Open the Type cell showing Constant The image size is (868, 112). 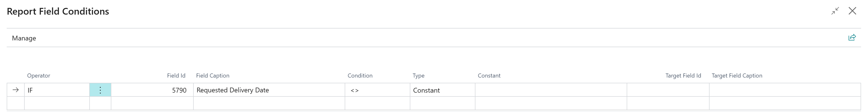tap(442, 90)
